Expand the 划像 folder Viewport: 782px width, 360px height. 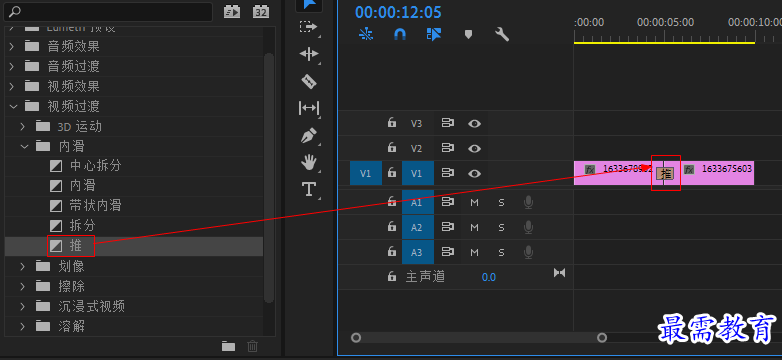pyautogui.click(x=23, y=266)
